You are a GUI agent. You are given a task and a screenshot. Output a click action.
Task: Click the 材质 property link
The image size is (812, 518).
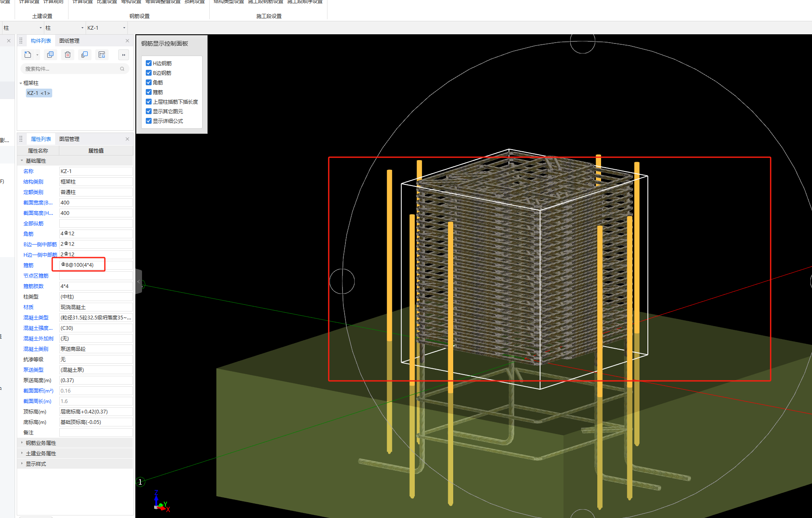(28, 307)
